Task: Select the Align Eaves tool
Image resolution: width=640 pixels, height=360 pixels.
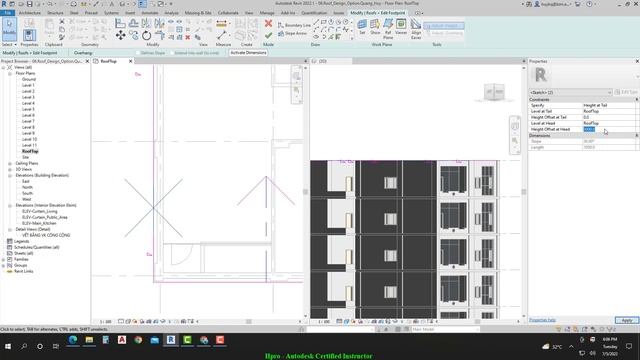Action: (x=416, y=29)
